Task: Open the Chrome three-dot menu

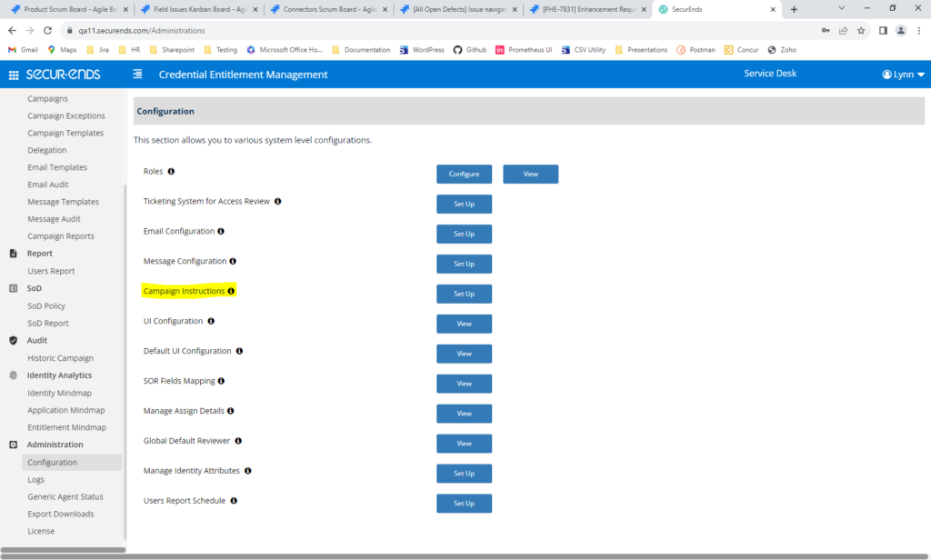Action: coord(918,30)
